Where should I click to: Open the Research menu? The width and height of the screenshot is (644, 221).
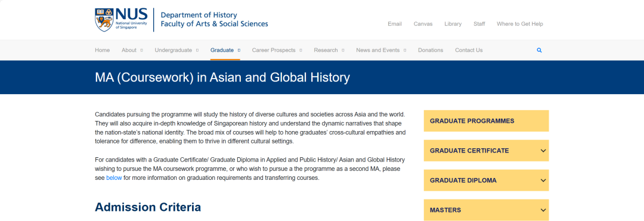(326, 50)
